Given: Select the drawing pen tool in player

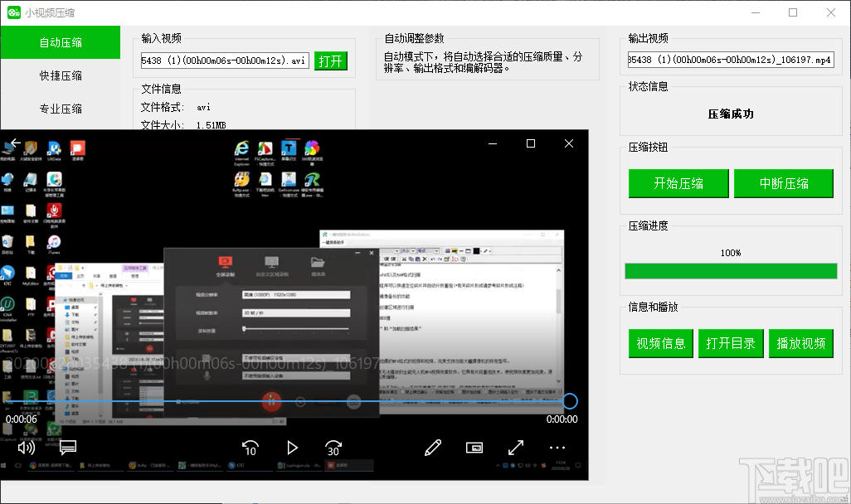Looking at the screenshot, I should 432,448.
